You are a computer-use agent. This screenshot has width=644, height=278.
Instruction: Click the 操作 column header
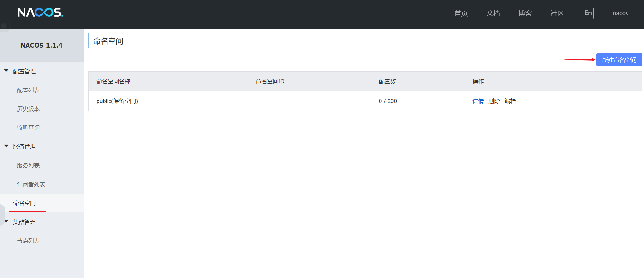coord(553,81)
